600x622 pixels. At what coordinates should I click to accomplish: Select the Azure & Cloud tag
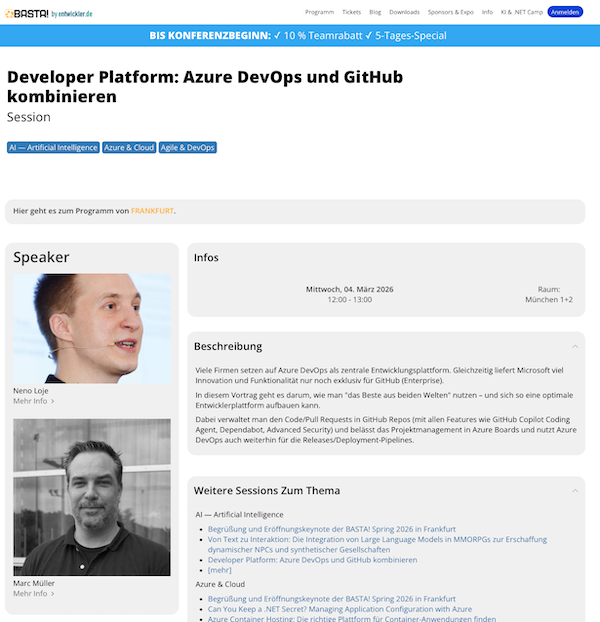[129, 148]
